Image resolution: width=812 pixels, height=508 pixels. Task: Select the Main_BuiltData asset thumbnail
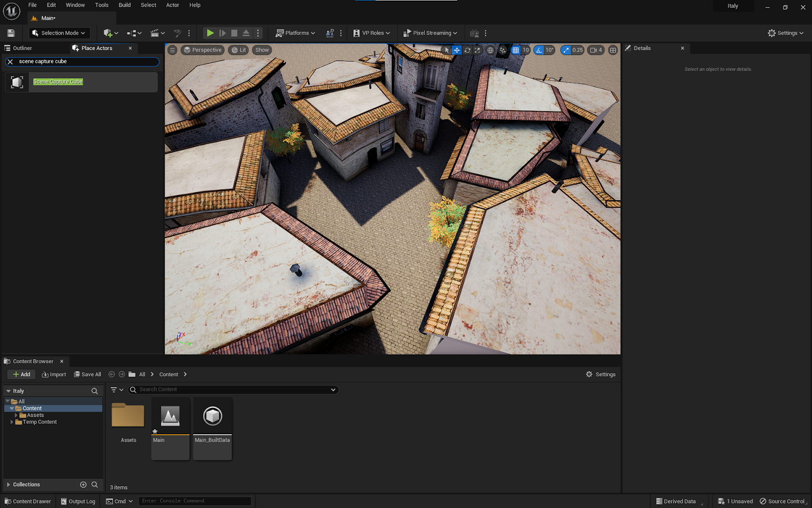click(212, 417)
